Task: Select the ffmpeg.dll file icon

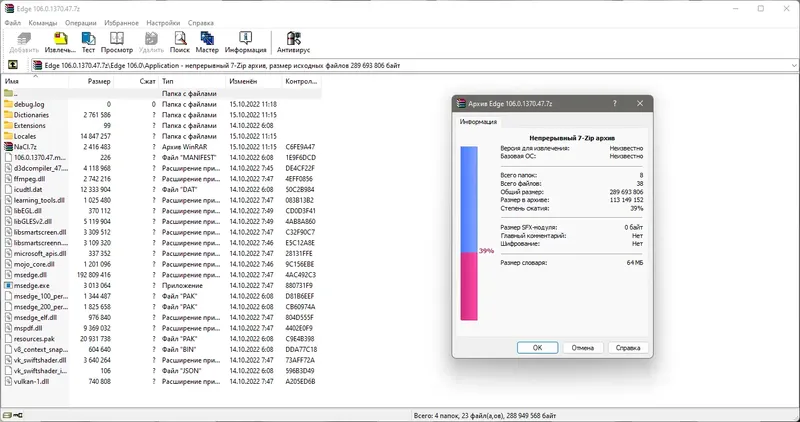Action: [x=8, y=179]
